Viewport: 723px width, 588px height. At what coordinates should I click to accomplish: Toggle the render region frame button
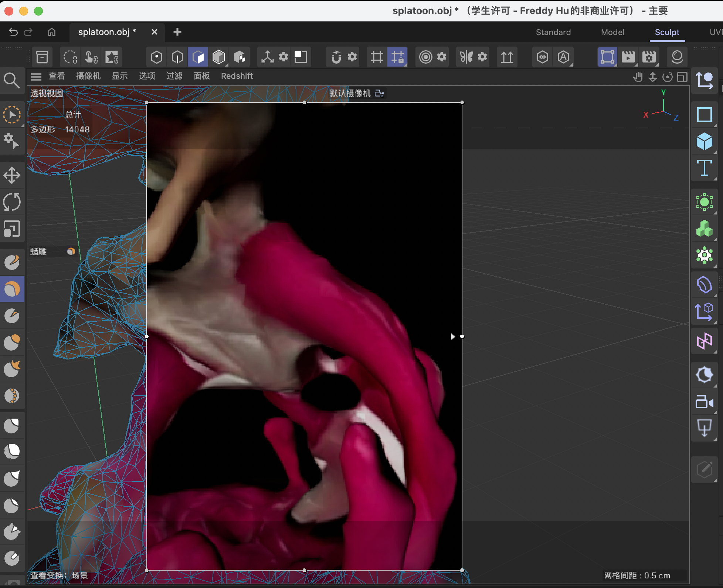tap(607, 57)
